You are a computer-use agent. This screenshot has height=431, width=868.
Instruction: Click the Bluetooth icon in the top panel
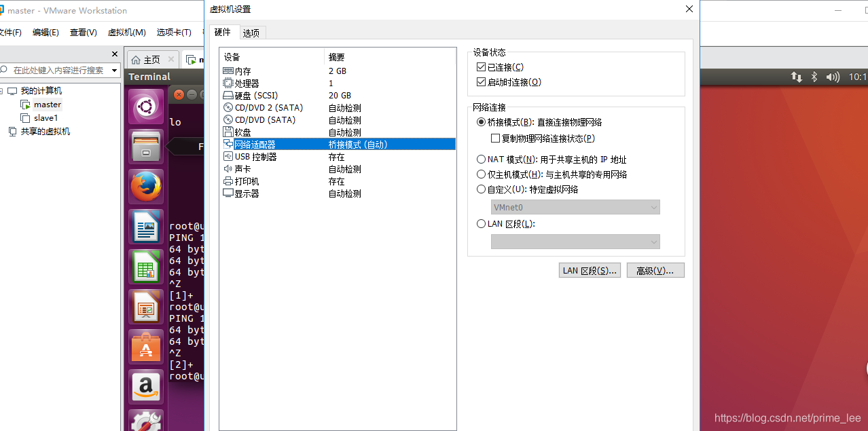click(814, 77)
